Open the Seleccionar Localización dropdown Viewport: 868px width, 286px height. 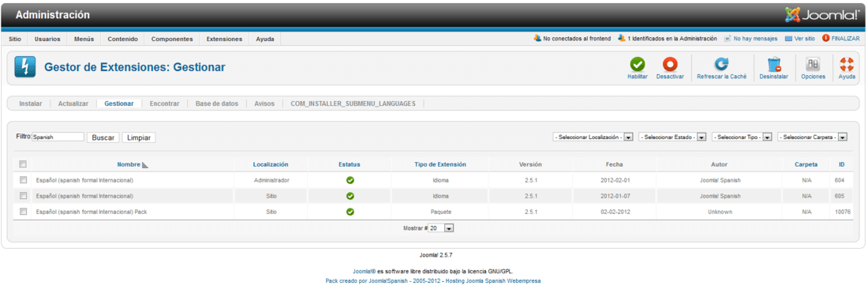coord(593,137)
